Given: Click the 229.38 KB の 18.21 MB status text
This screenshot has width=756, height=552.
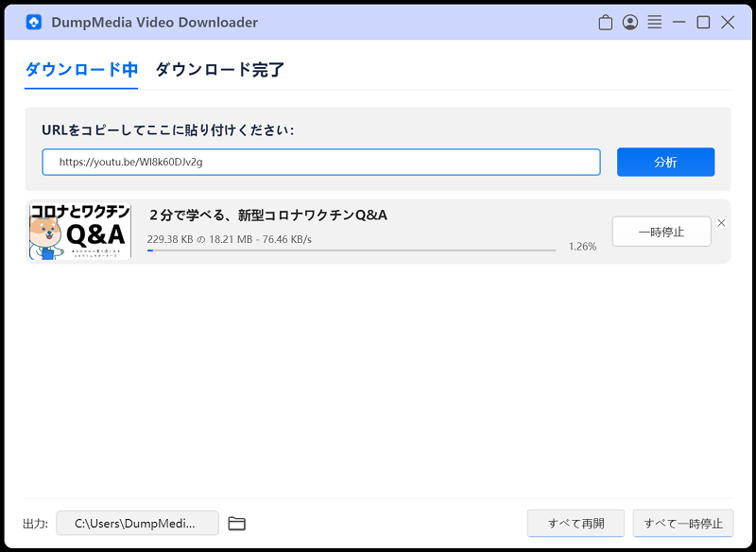Looking at the screenshot, I should tap(230, 239).
